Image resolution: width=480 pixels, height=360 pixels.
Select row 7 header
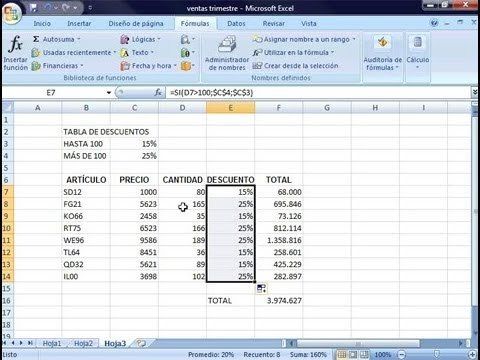(7, 192)
